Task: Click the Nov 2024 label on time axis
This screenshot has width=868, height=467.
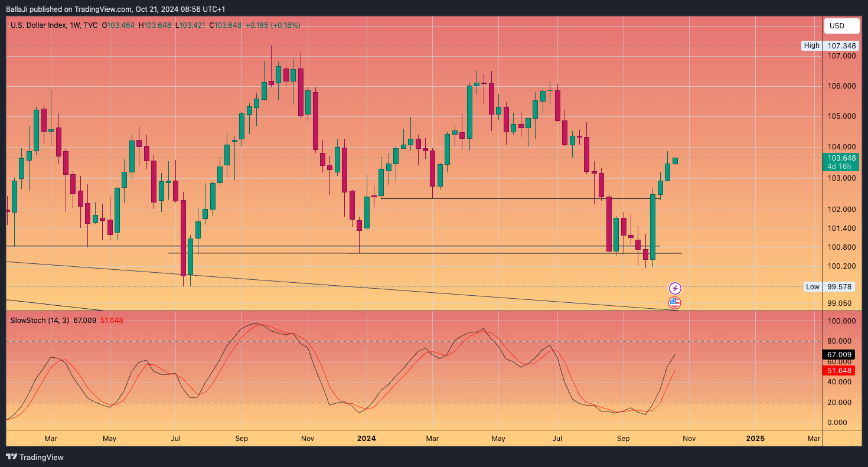Action: 688,439
